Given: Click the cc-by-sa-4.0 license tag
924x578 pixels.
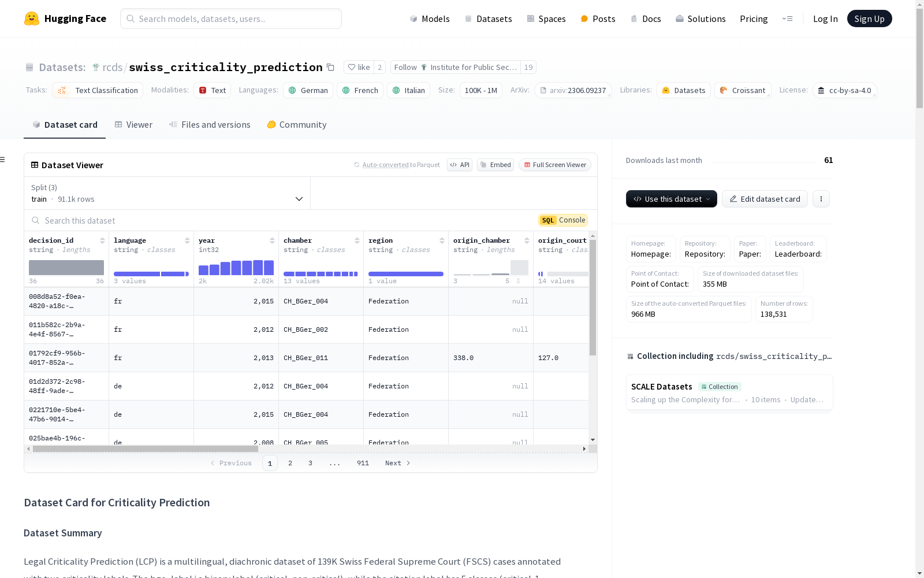Looking at the screenshot, I should [845, 90].
